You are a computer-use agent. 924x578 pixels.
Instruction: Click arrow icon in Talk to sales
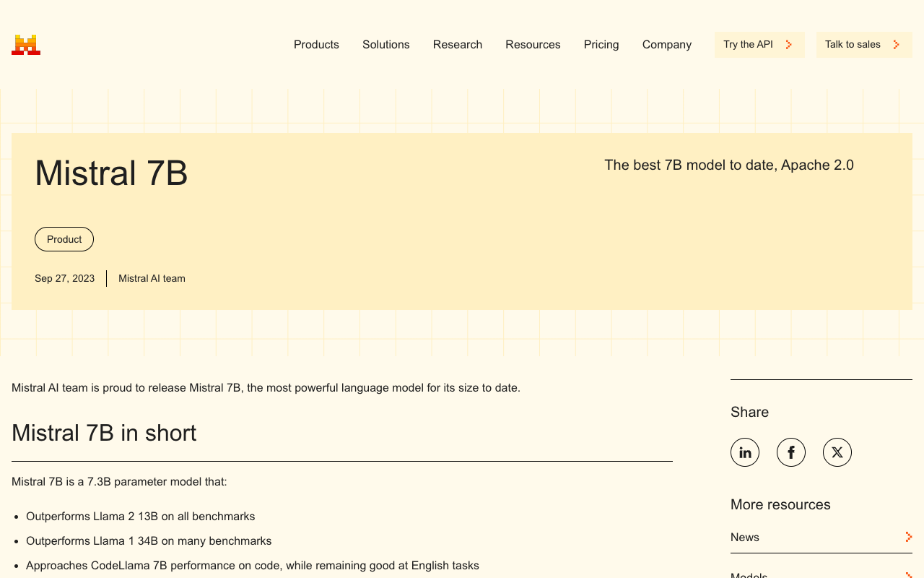897,45
